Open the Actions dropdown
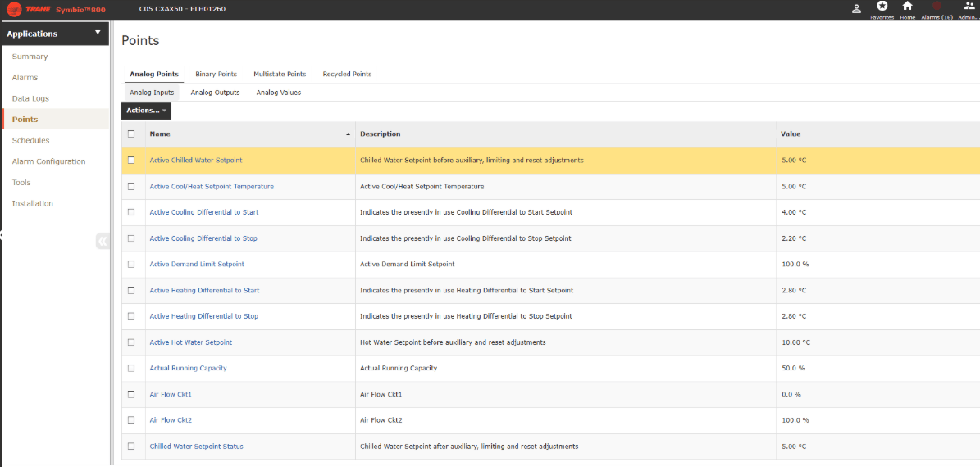This screenshot has width=980, height=467. [x=146, y=111]
